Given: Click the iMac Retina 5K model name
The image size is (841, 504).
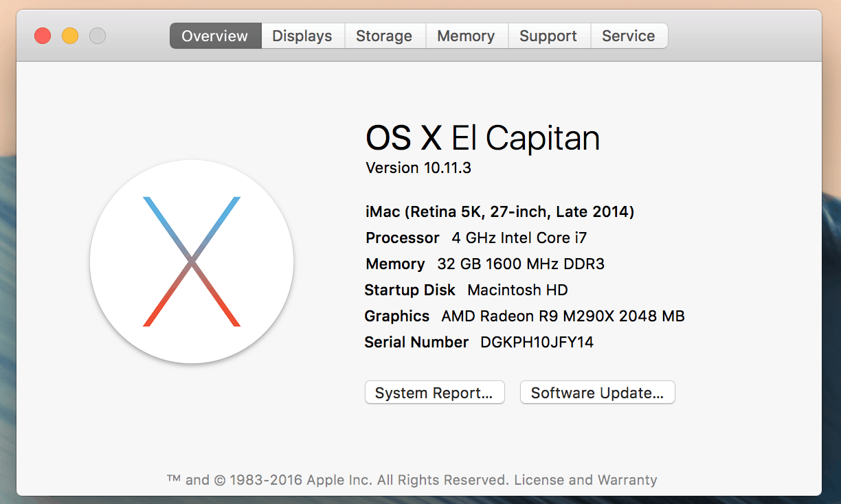Looking at the screenshot, I should click(x=500, y=211).
